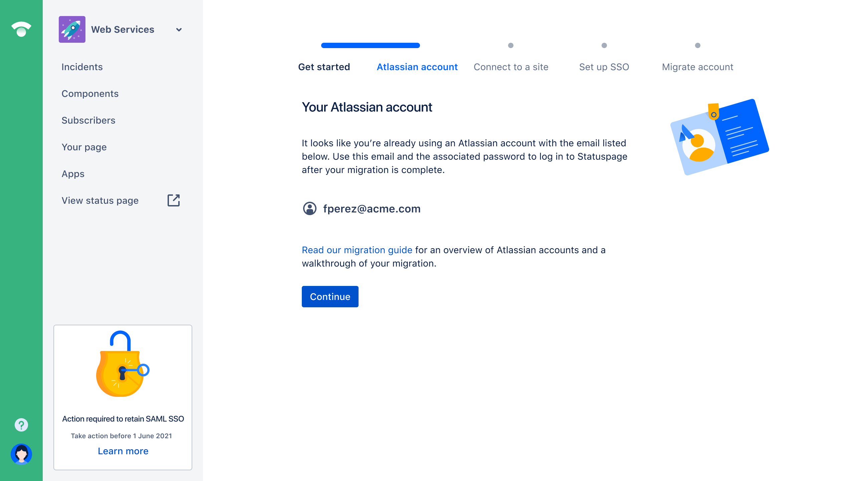
Task: Open the Read our migration guide link
Action: [x=357, y=250]
